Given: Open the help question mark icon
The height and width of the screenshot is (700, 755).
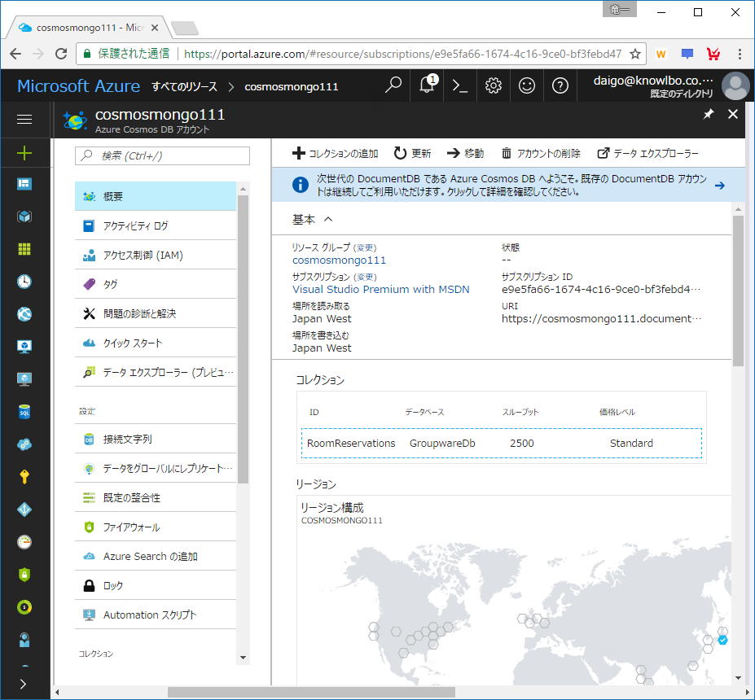Looking at the screenshot, I should 560,85.
